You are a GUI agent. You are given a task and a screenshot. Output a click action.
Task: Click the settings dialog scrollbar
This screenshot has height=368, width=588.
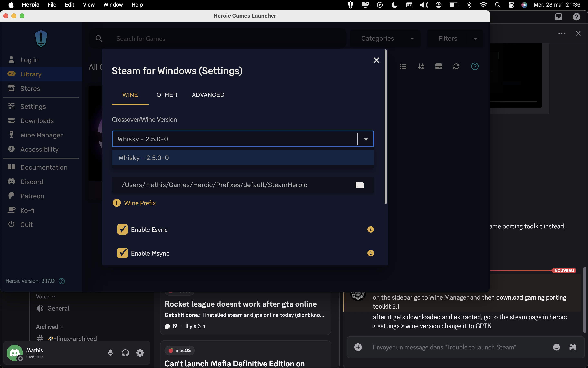pyautogui.click(x=386, y=127)
